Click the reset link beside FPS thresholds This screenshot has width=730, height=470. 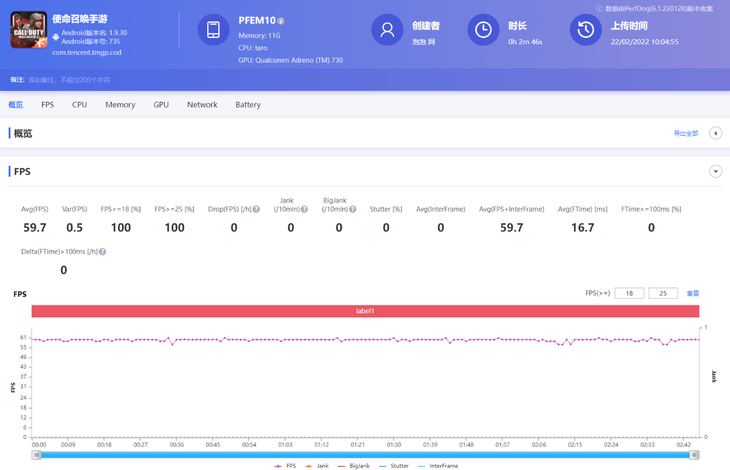pos(692,294)
